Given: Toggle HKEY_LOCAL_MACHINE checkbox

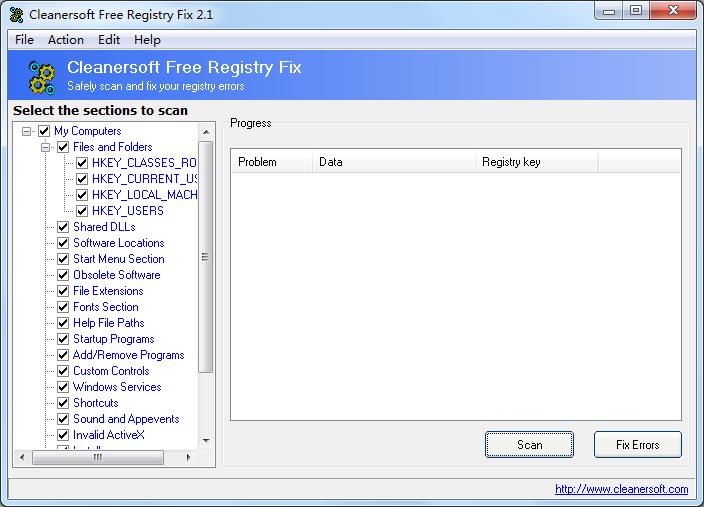Looking at the screenshot, I should pyautogui.click(x=82, y=195).
